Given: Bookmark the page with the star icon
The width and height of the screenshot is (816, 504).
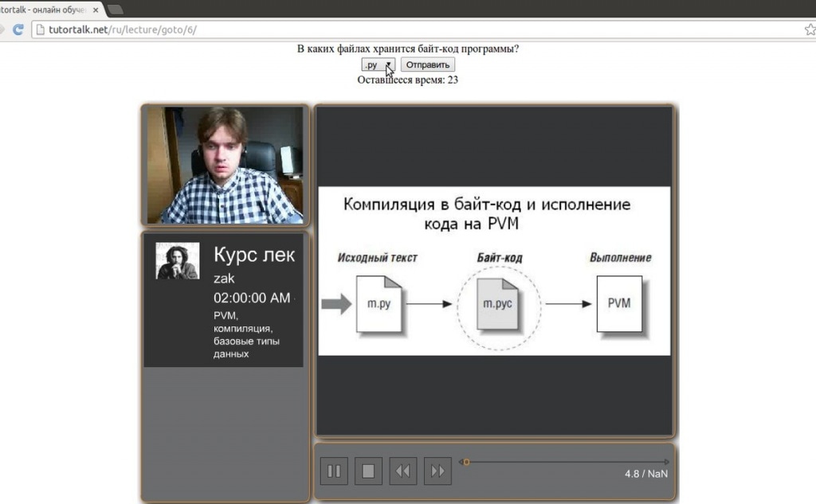Looking at the screenshot, I should [812, 29].
